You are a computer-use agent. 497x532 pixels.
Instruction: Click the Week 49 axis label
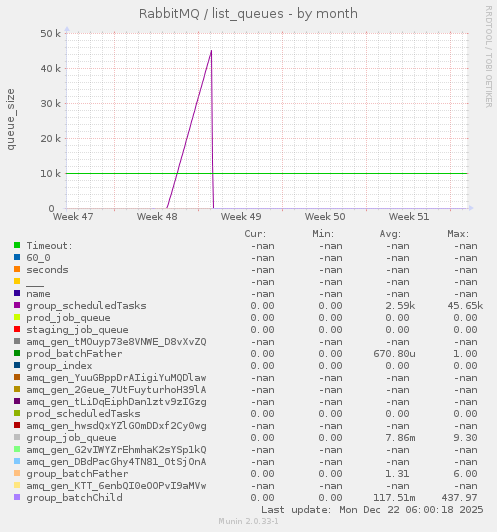[x=241, y=216]
